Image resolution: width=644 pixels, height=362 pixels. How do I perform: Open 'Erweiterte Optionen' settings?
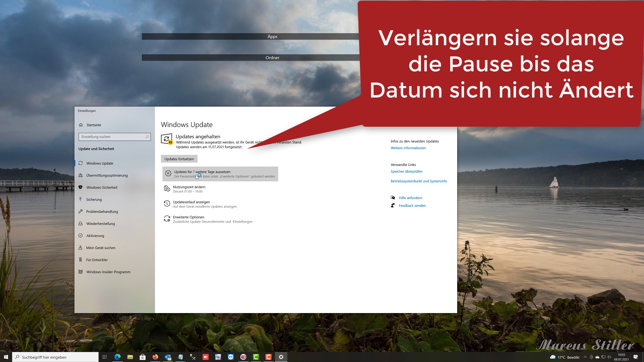click(x=212, y=219)
